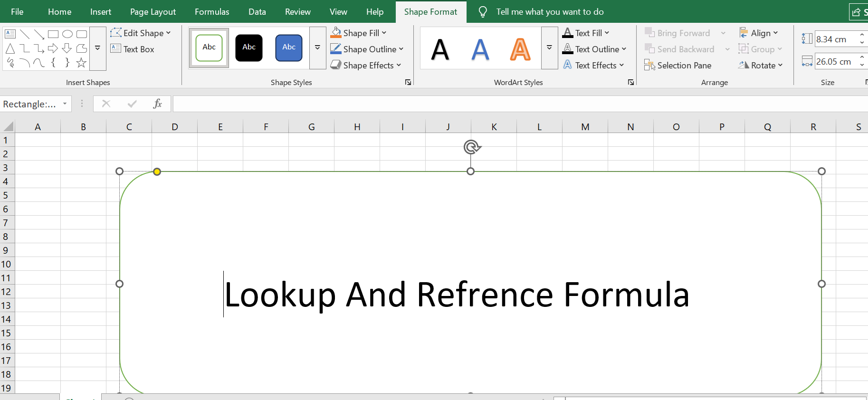Apply the orange outlined WordArt style
This screenshot has height=400, width=868.
[520, 49]
